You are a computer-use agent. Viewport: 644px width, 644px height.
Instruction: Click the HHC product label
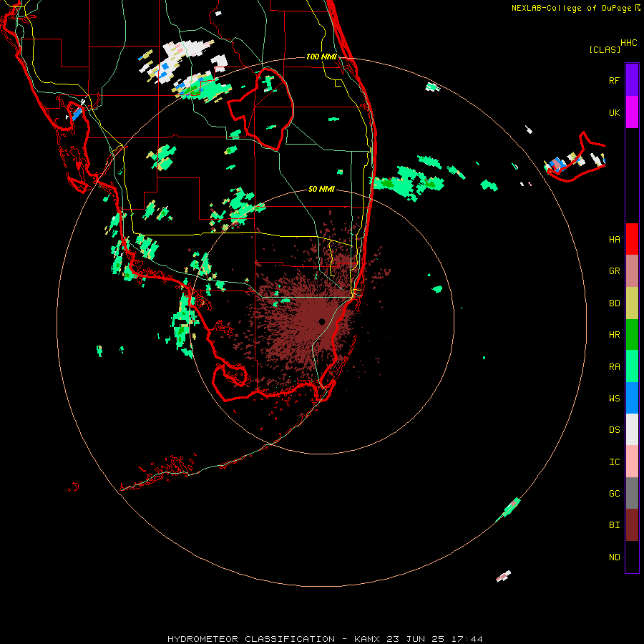click(629, 43)
